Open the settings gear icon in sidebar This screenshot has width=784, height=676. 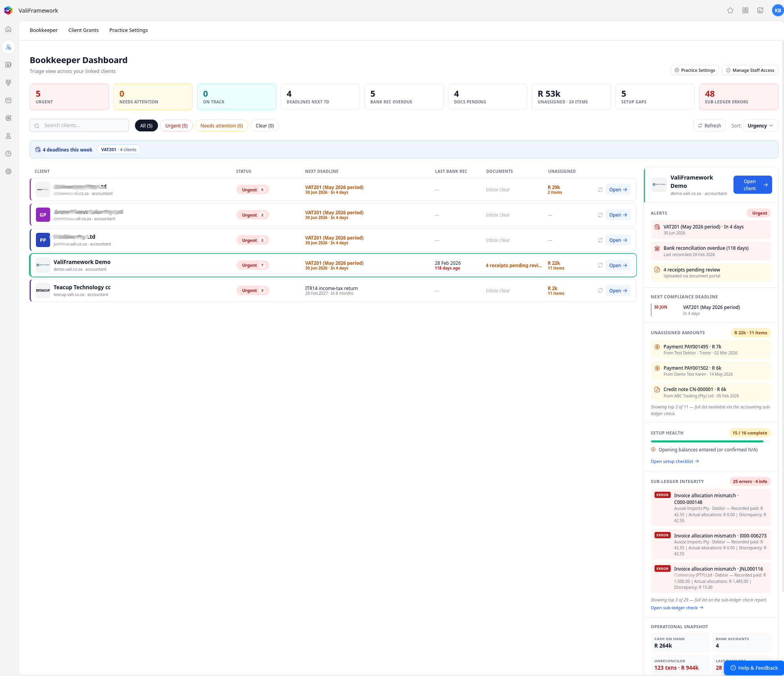[8, 171]
